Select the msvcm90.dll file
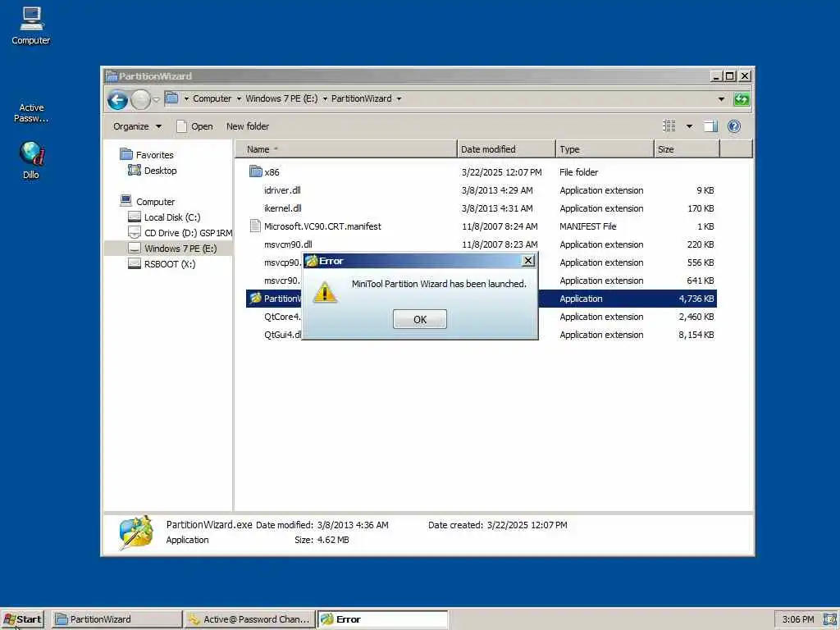The width and height of the screenshot is (840, 630). point(288,244)
